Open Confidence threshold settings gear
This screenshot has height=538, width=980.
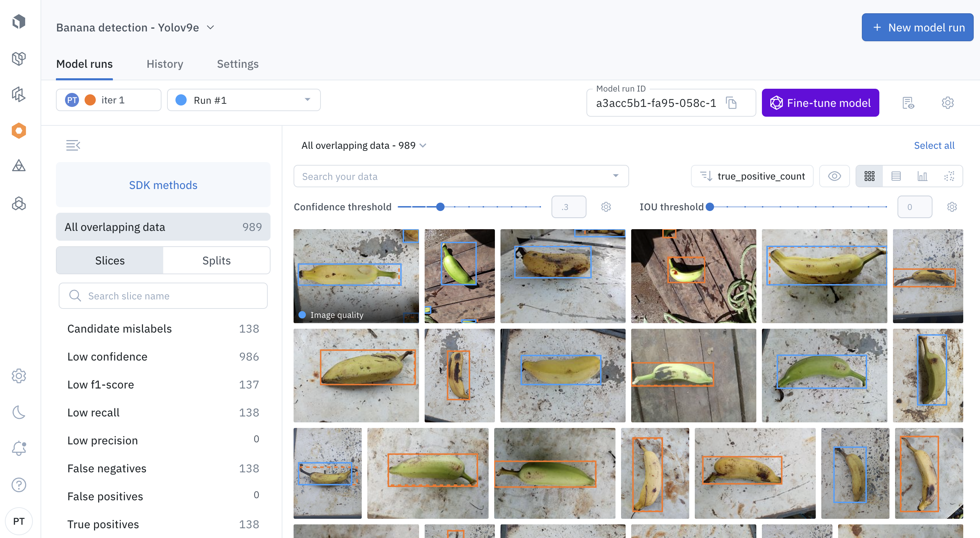[x=606, y=207]
